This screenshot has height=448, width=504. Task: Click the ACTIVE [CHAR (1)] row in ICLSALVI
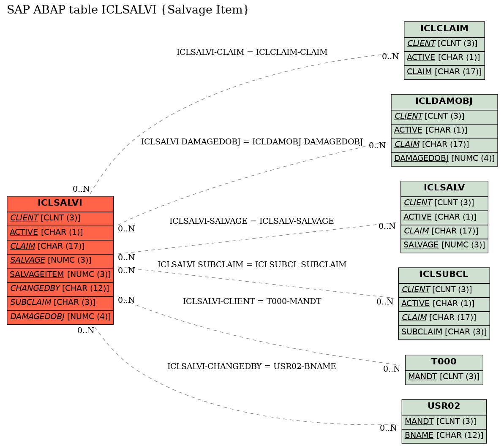coord(60,233)
